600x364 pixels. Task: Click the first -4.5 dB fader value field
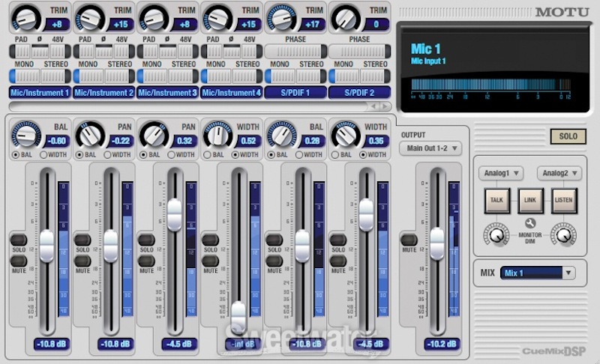(179, 344)
